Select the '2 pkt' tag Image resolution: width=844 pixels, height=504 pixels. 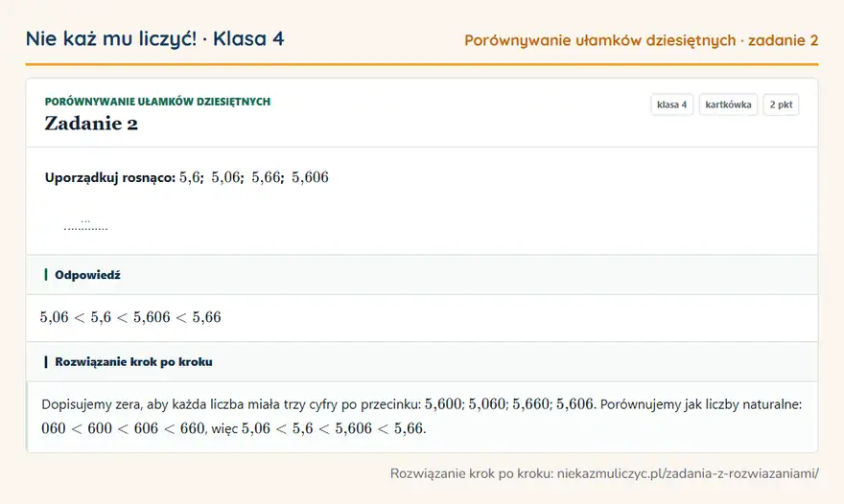click(781, 104)
